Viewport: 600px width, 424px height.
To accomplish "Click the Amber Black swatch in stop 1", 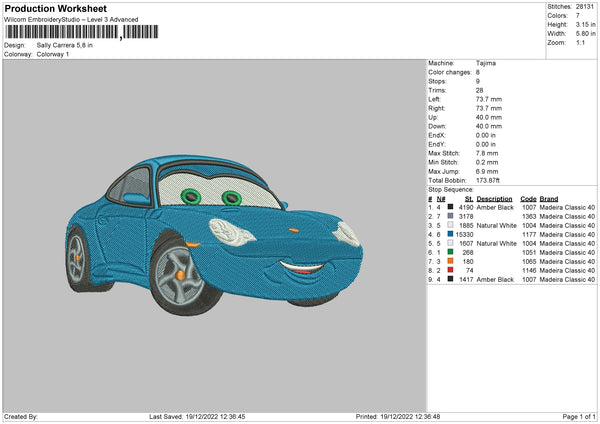I will pos(451,207).
